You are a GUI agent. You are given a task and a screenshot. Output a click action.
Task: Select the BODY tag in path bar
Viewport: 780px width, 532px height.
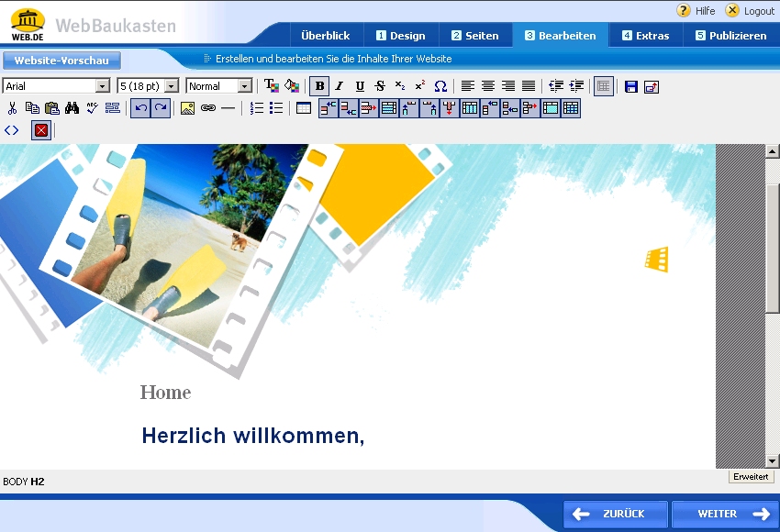click(x=16, y=482)
